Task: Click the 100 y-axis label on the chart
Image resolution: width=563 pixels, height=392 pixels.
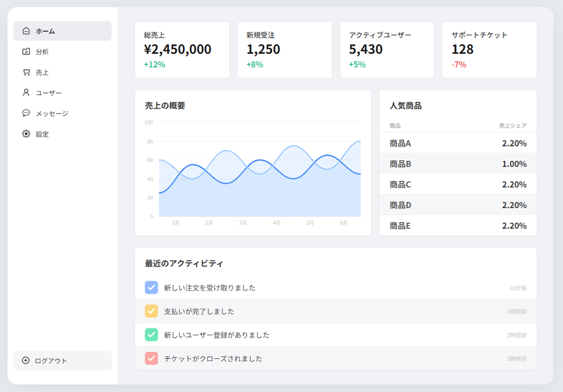Action: (x=149, y=122)
